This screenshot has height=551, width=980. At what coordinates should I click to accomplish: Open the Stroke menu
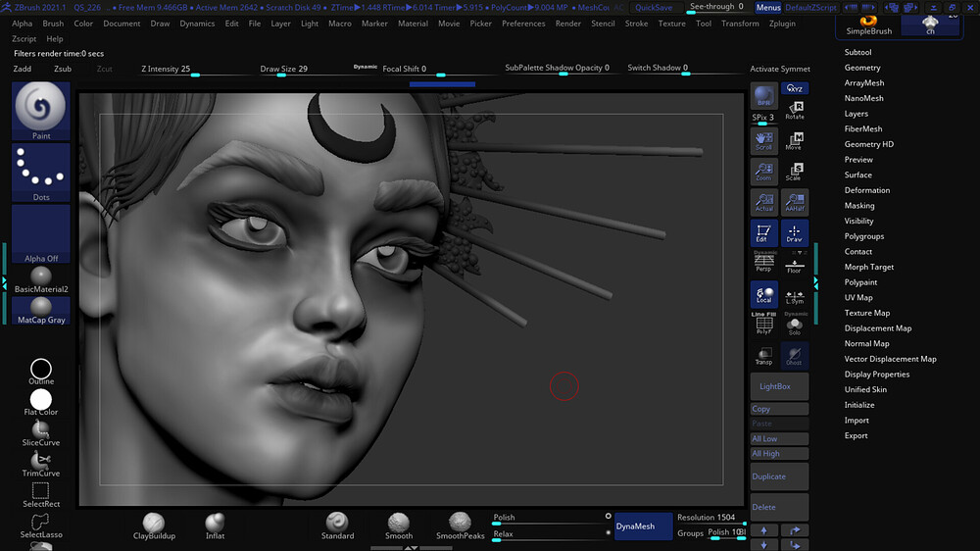pyautogui.click(x=636, y=24)
